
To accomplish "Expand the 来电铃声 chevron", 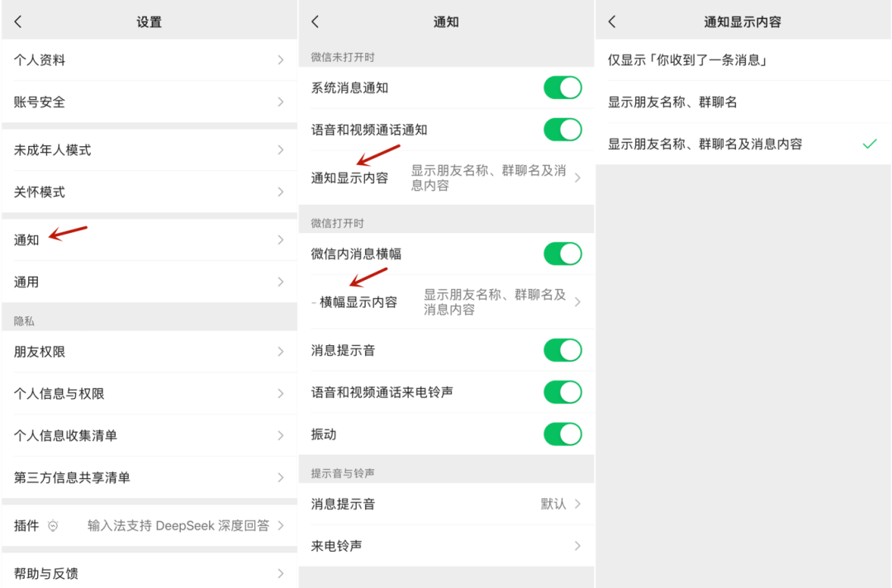I will click(577, 546).
